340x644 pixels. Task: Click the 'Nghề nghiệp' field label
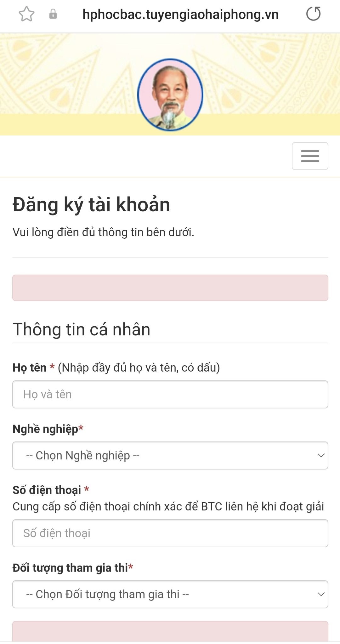click(45, 429)
